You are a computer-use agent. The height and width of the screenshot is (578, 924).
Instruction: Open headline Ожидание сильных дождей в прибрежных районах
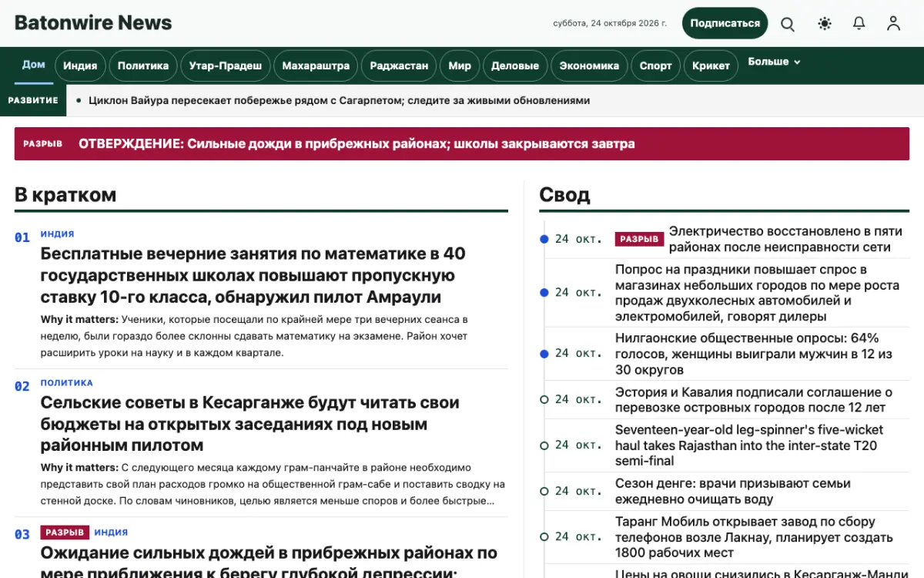point(269,563)
